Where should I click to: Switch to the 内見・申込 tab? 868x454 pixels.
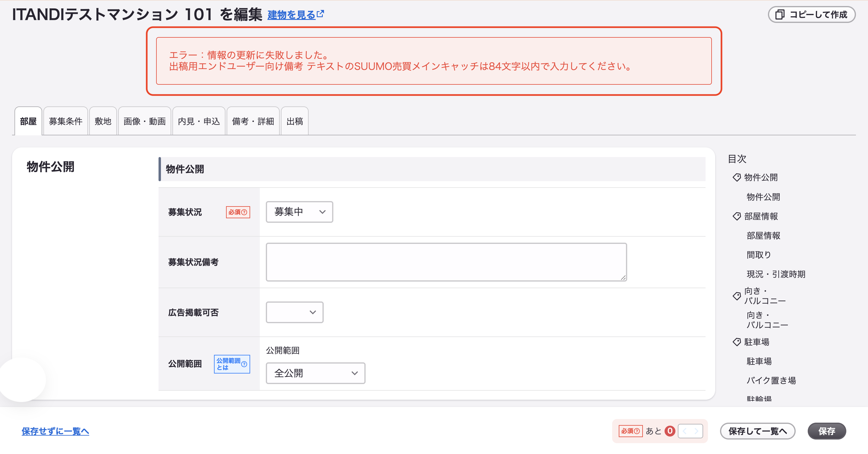click(199, 121)
